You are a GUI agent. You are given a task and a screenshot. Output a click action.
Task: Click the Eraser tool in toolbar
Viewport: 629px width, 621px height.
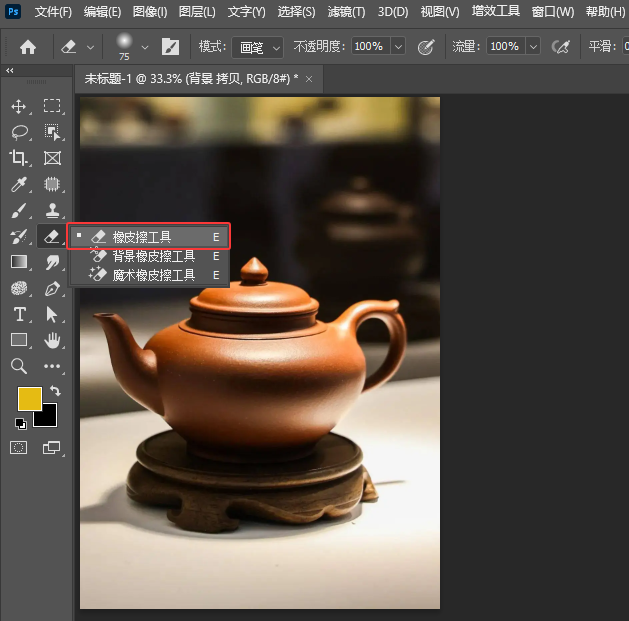52,236
